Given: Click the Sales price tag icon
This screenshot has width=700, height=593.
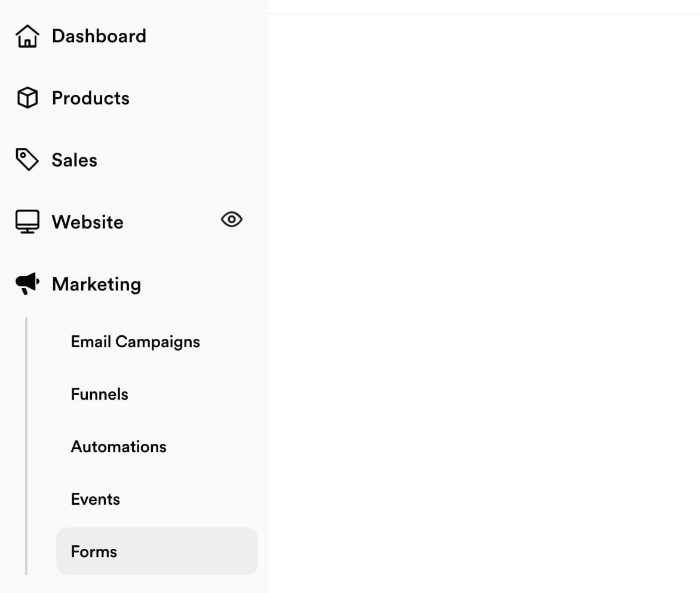Looking at the screenshot, I should [27, 159].
